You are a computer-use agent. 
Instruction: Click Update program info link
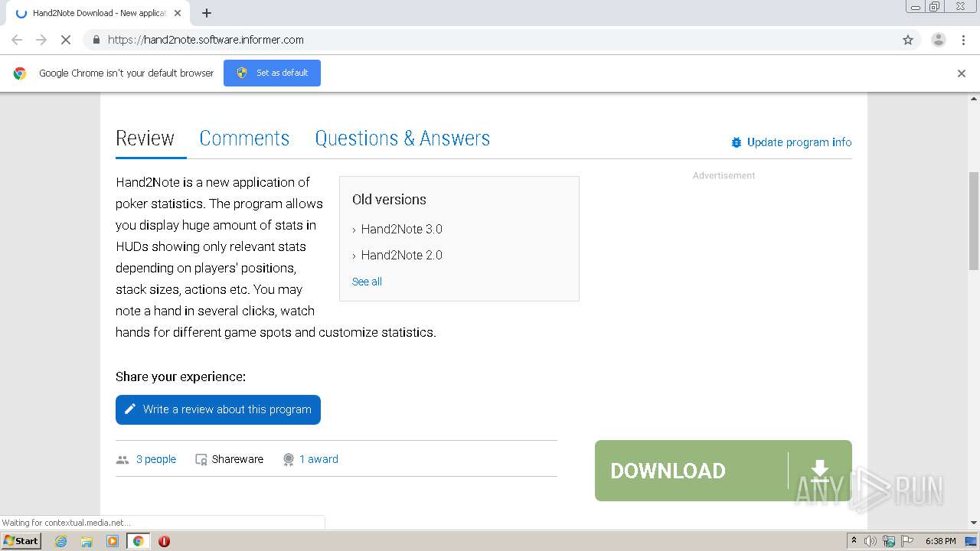coord(799,142)
